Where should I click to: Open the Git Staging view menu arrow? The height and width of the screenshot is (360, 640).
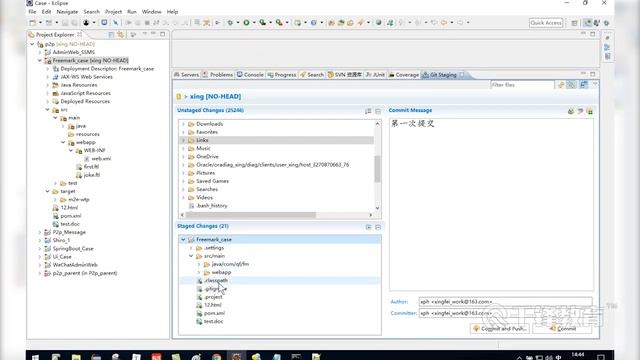[x=595, y=84]
